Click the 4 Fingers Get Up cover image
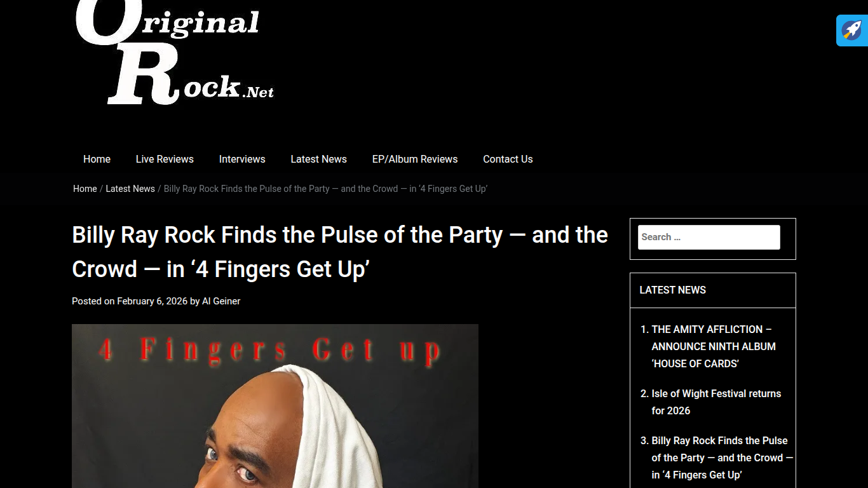Image resolution: width=868 pixels, height=488 pixels. (275, 406)
